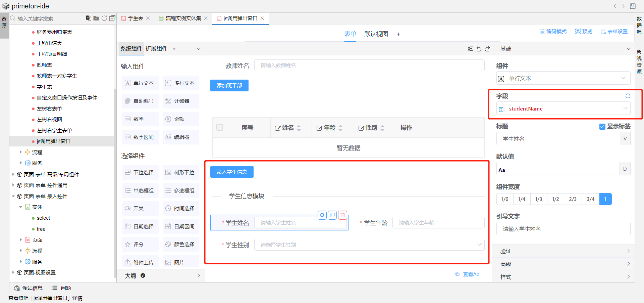Expand the 验证 section
The image size is (644, 303).
563,251
